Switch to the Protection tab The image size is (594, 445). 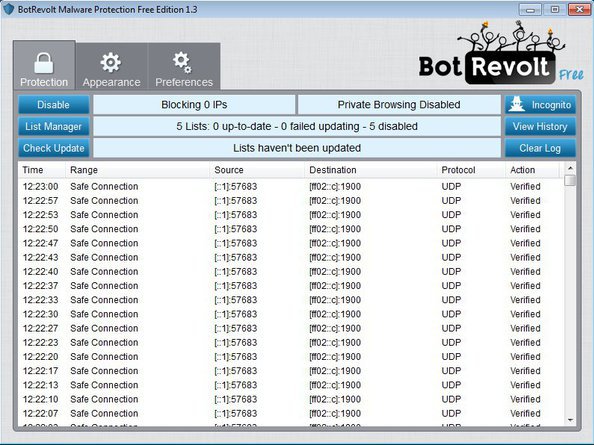(x=44, y=66)
